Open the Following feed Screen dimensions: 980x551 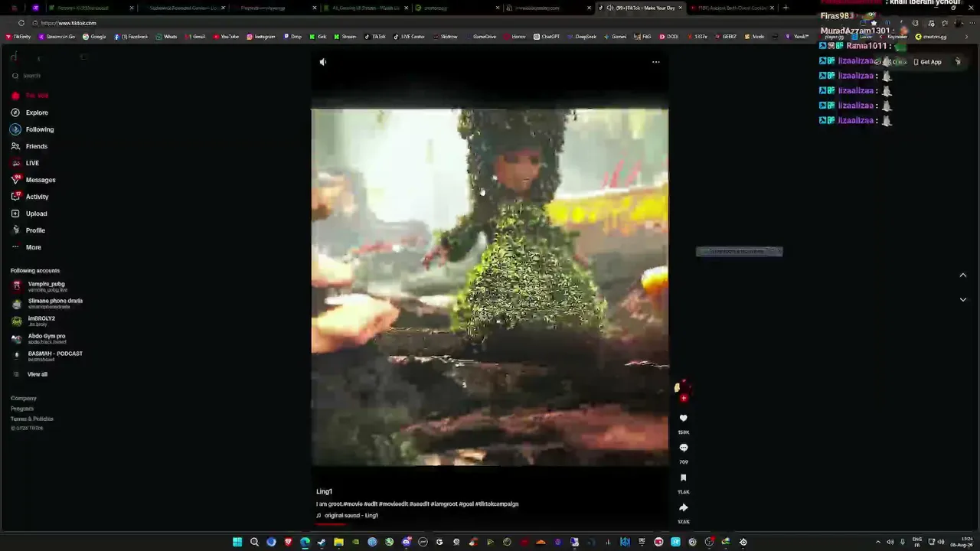click(x=32, y=129)
